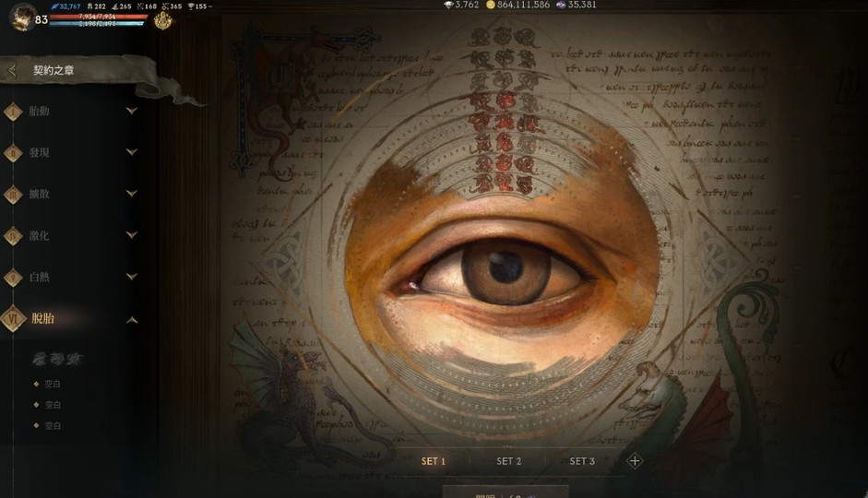Switch to the SET 1 tab

coord(433,461)
